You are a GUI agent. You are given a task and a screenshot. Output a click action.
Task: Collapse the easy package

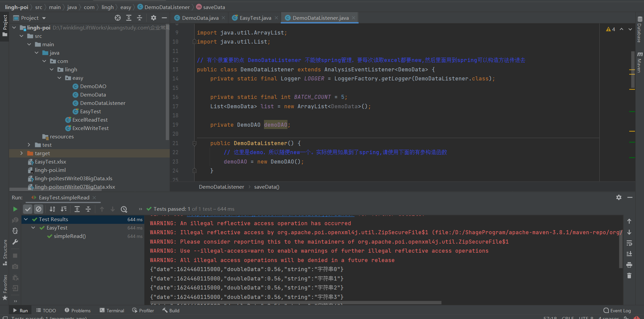pos(59,78)
